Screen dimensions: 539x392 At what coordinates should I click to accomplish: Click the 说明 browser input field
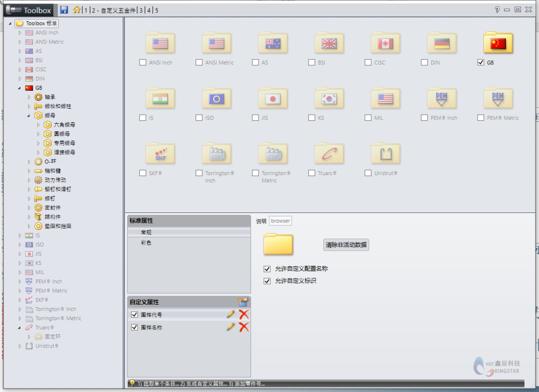280,221
